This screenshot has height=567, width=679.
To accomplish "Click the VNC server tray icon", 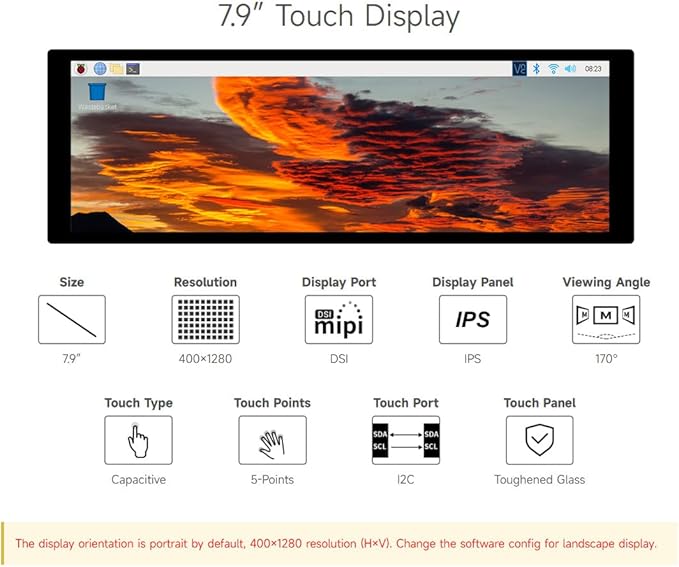I will click(x=519, y=68).
